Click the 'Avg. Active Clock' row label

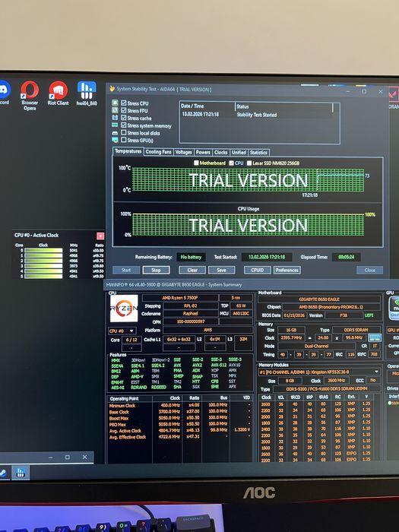pyautogui.click(x=125, y=431)
